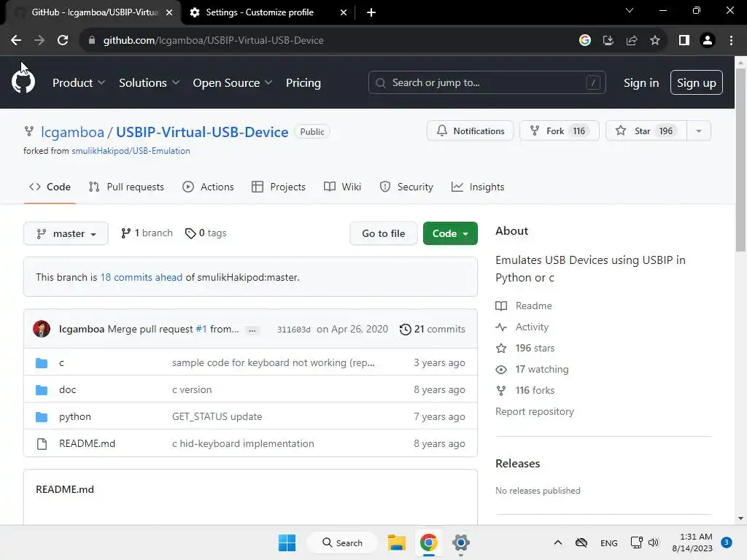This screenshot has width=747, height=560.
Task: Click the install app icon in address bar
Action: [x=608, y=41]
